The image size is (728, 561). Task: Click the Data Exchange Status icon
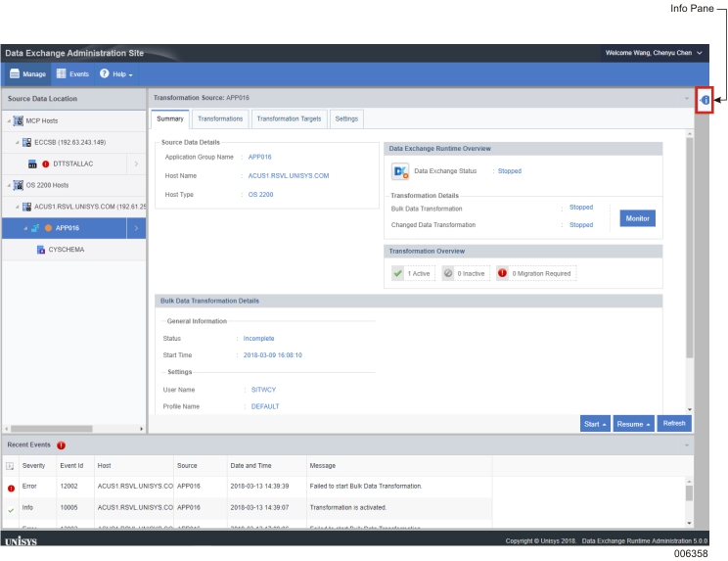point(399,171)
